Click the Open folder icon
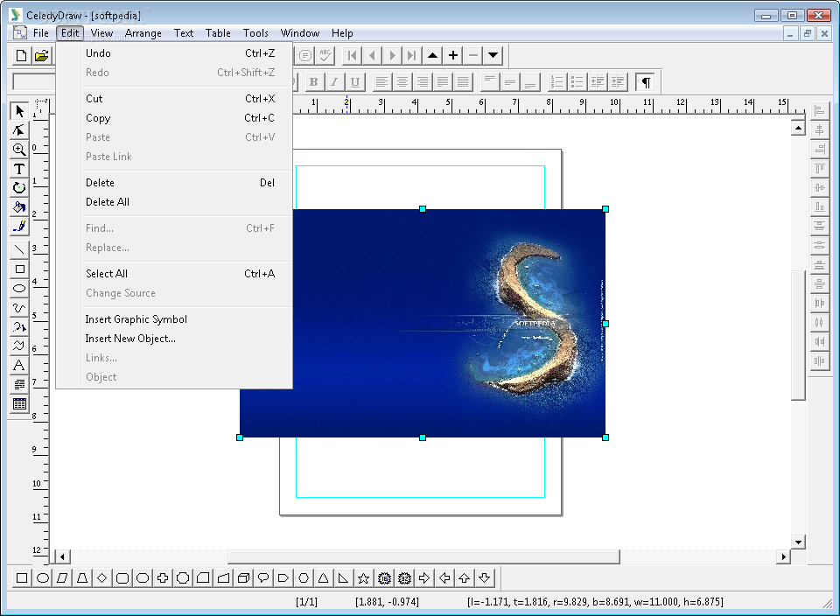 tap(41, 55)
